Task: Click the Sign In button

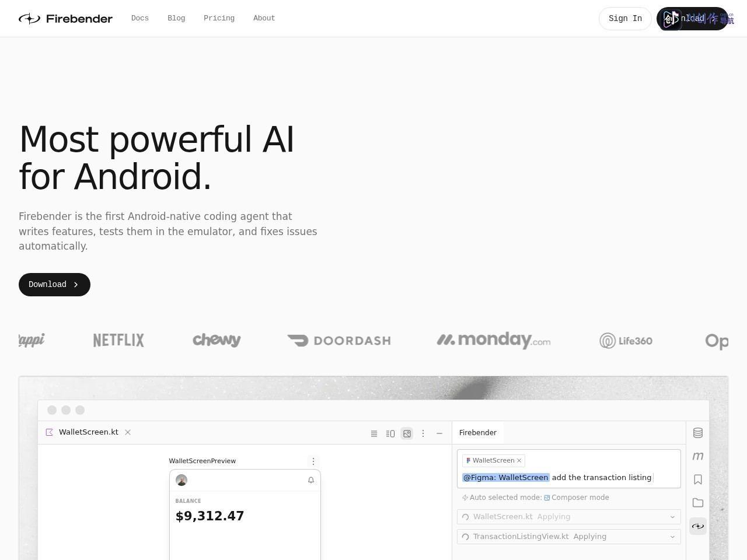Action: tap(625, 19)
